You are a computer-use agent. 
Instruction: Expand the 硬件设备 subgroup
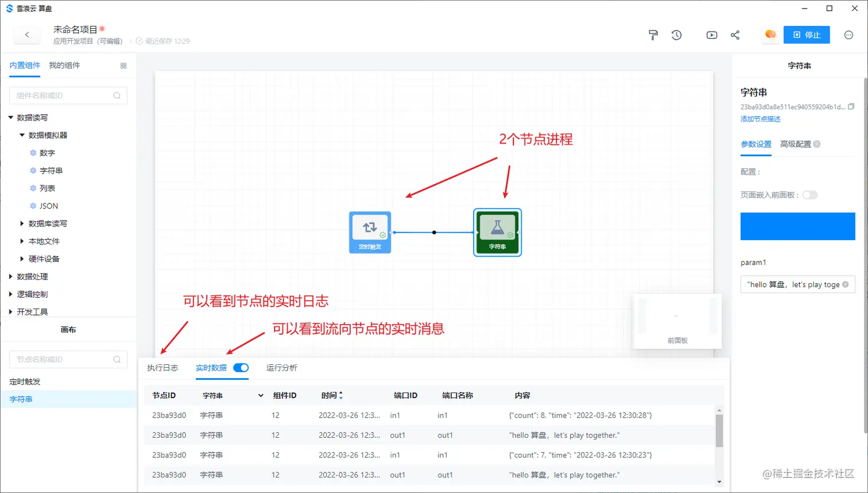click(x=22, y=259)
